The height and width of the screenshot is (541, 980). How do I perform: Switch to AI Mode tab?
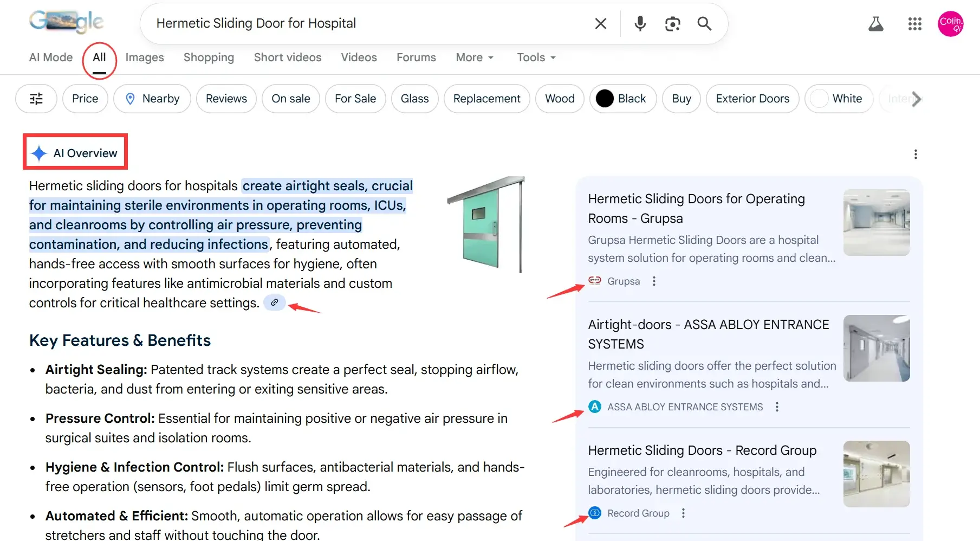click(51, 57)
